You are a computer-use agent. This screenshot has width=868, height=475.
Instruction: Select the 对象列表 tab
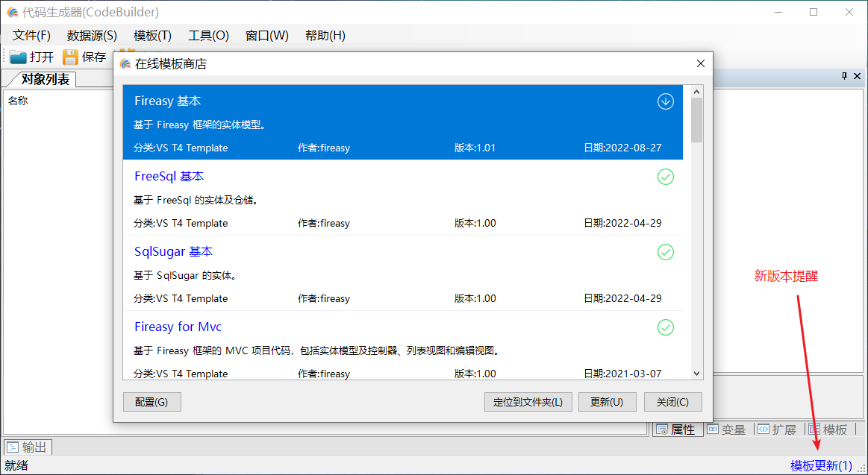[x=44, y=80]
